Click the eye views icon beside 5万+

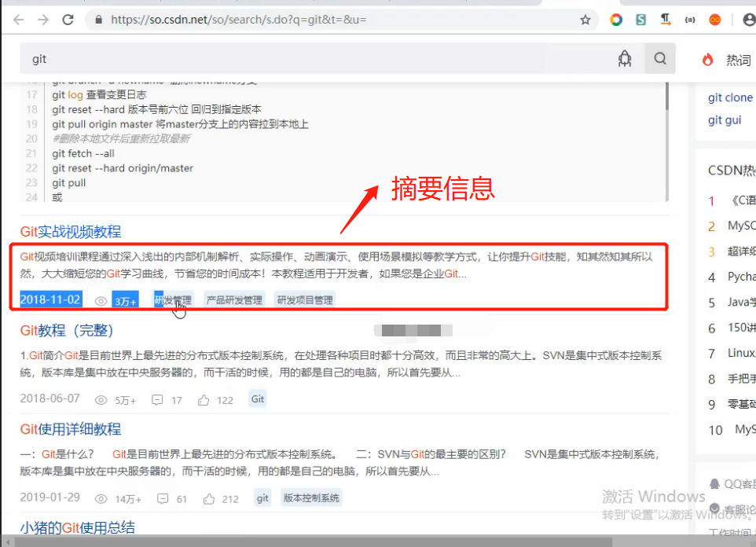[101, 400]
